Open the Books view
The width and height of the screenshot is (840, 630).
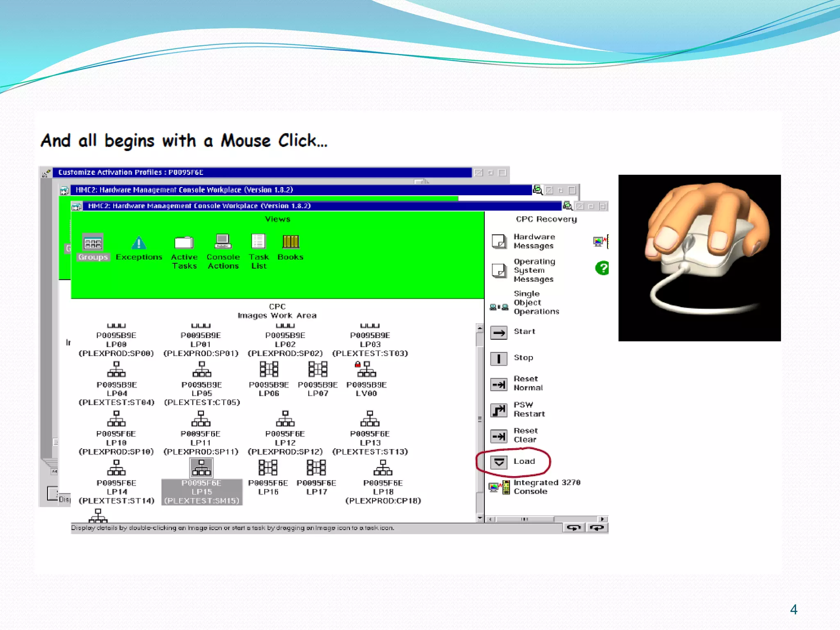pos(290,242)
